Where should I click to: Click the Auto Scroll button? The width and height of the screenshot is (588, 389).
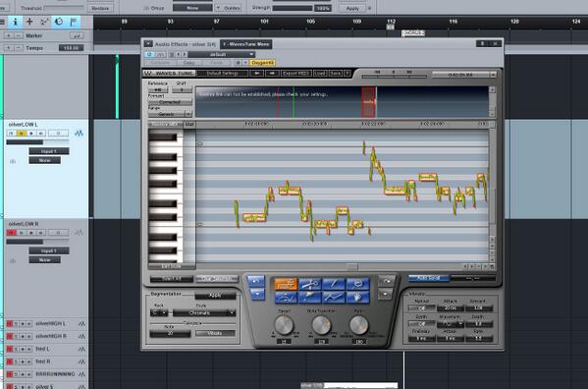point(429,278)
